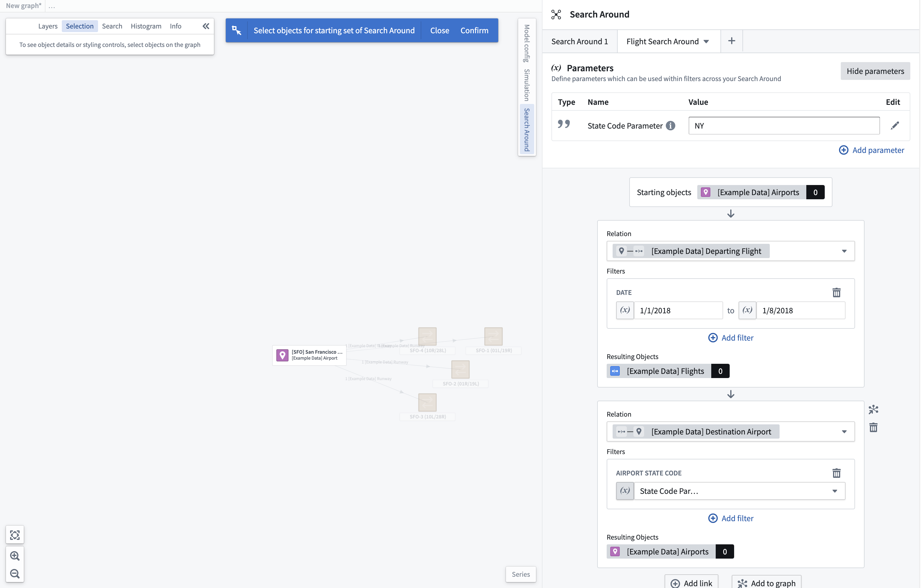The height and width of the screenshot is (588, 921).
Task: Edit the State Code Parameter with pencil
Action: coord(895,125)
